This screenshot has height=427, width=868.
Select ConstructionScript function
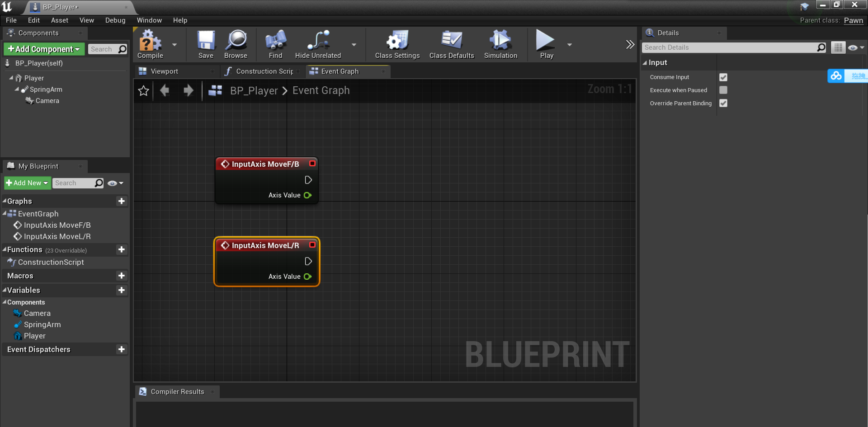(x=51, y=262)
